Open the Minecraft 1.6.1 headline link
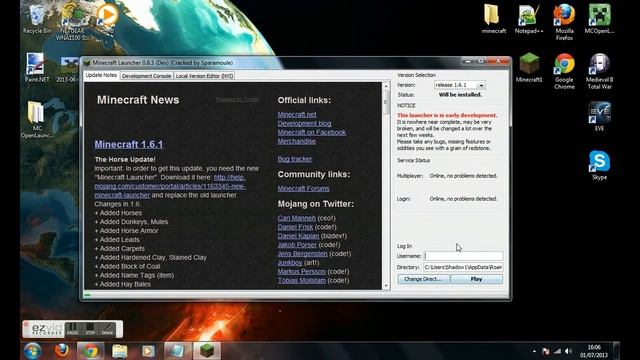This screenshot has width=640, height=360. (x=129, y=144)
